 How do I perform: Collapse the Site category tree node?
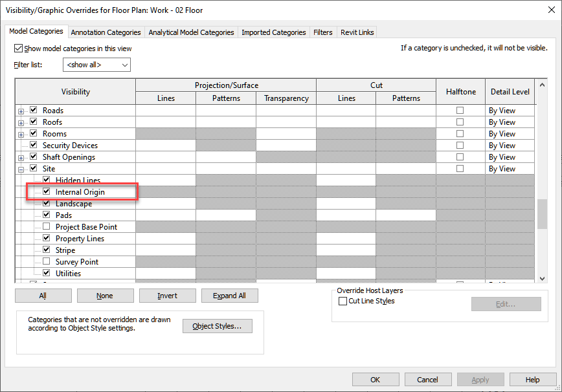coord(21,169)
